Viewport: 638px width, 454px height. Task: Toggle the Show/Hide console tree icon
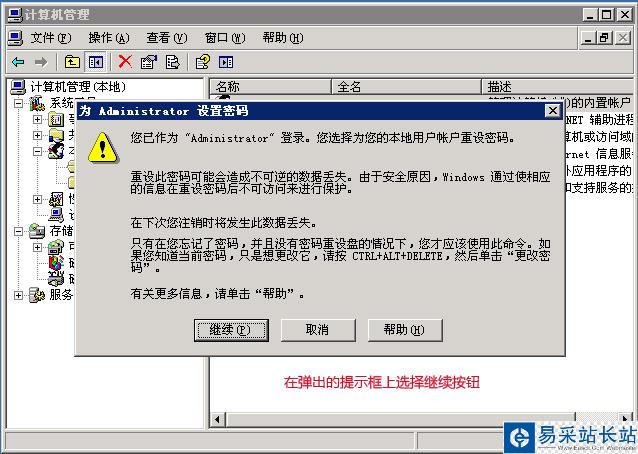pyautogui.click(x=96, y=62)
